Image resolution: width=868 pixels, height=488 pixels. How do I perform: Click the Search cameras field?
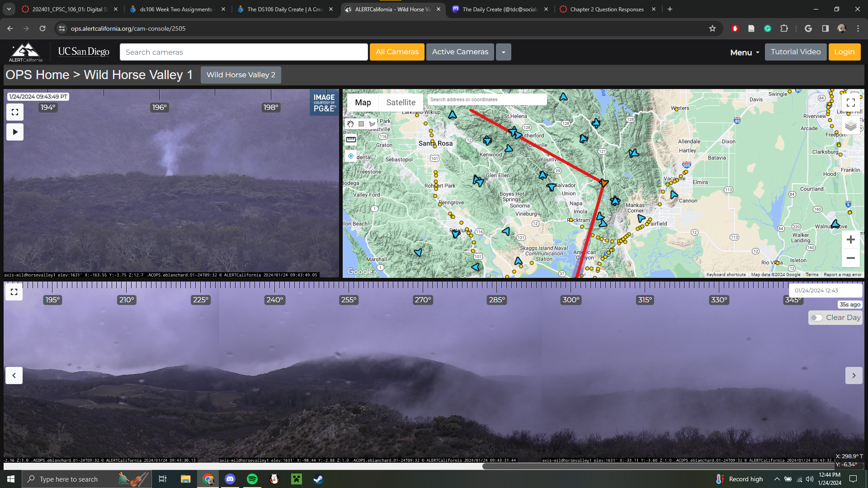point(243,52)
